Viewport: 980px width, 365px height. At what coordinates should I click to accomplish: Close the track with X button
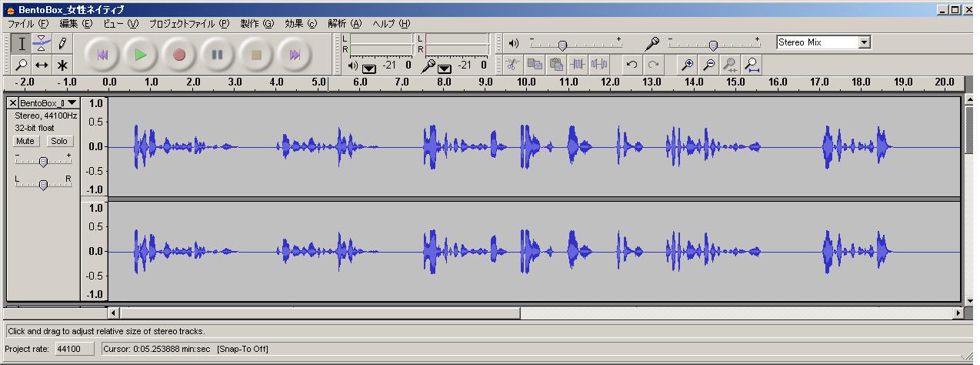coord(12,102)
